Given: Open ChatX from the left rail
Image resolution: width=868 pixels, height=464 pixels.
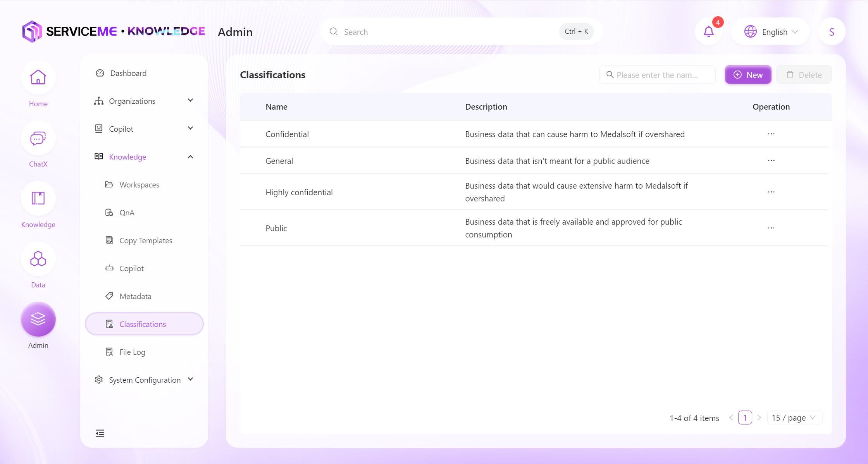Looking at the screenshot, I should point(38,138).
